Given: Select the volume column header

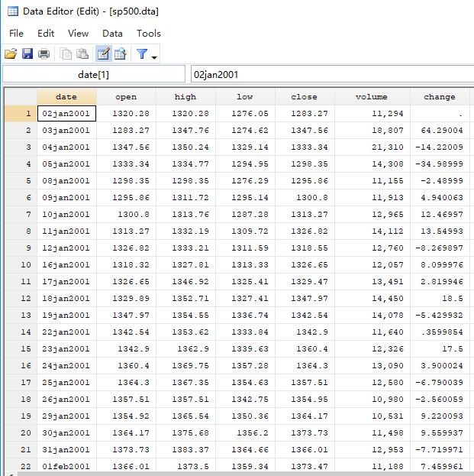Looking at the screenshot, I should 372,97.
